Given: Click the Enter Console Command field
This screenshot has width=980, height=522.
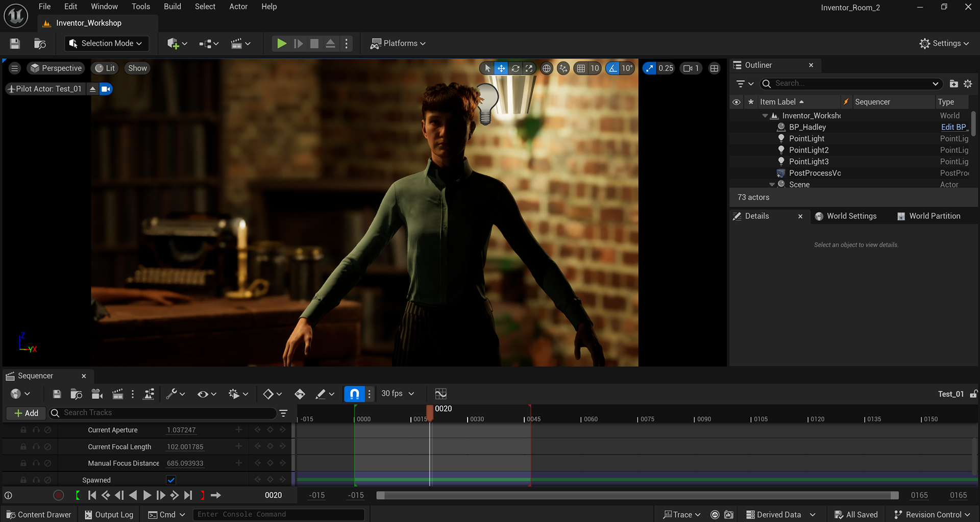Looking at the screenshot, I should (278, 514).
